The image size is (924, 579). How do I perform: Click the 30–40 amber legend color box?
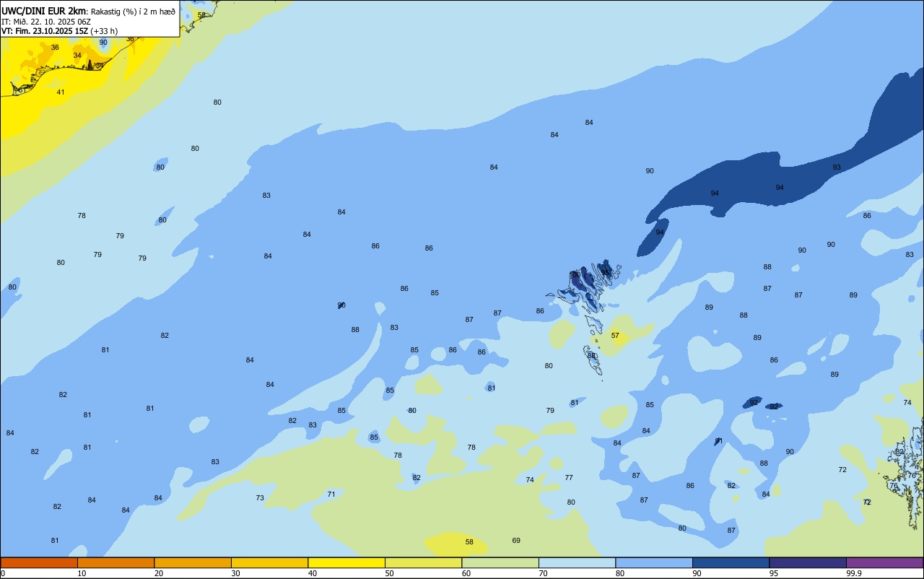point(269,562)
